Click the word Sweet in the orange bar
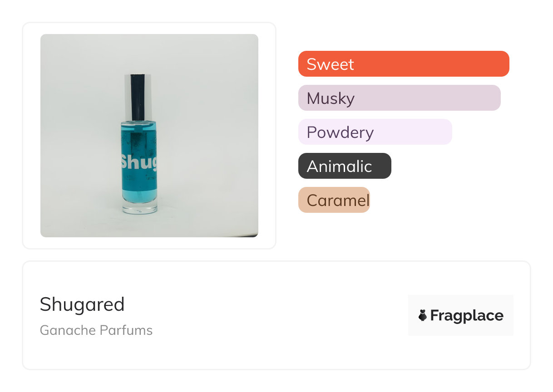This screenshot has height=392, width=553. tap(330, 64)
